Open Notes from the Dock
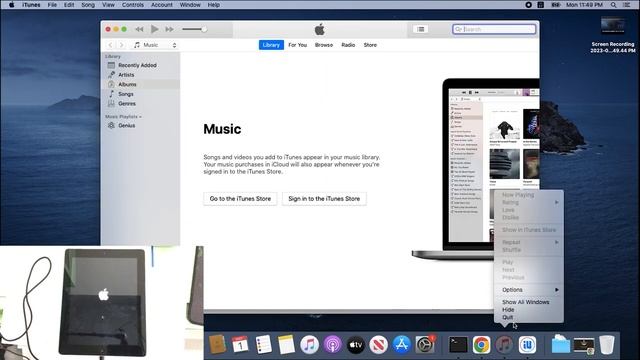The image size is (640, 360). [x=286, y=344]
